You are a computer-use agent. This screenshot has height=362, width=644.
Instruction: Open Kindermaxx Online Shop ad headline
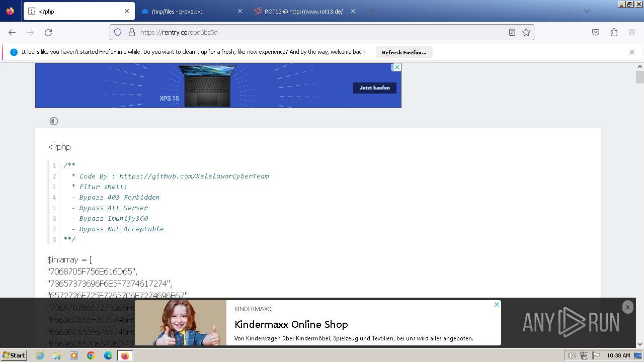point(291,324)
